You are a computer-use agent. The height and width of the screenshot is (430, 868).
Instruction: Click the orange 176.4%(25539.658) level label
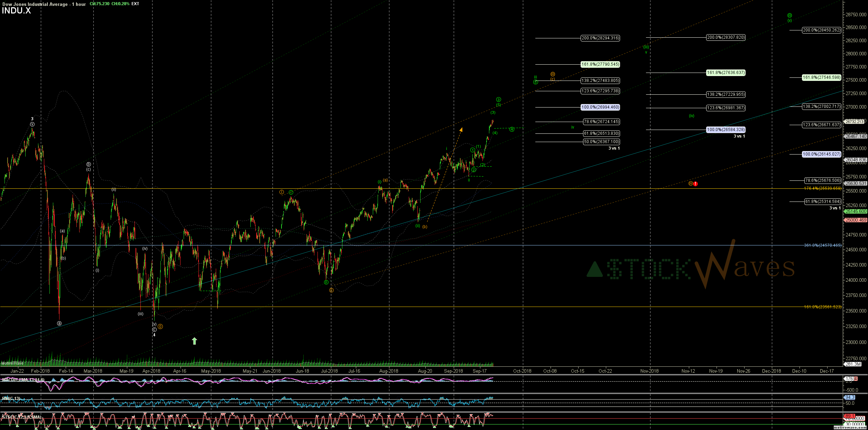coord(823,188)
